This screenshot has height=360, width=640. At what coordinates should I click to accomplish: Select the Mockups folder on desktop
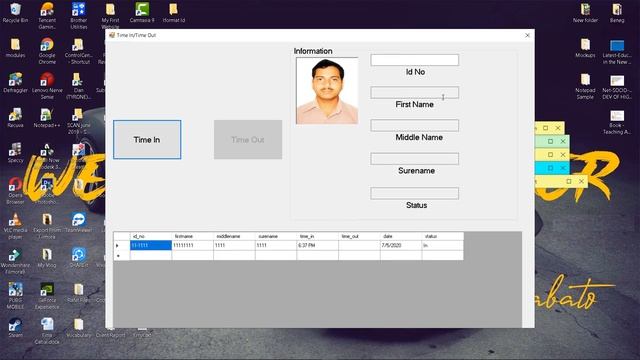[x=585, y=48]
